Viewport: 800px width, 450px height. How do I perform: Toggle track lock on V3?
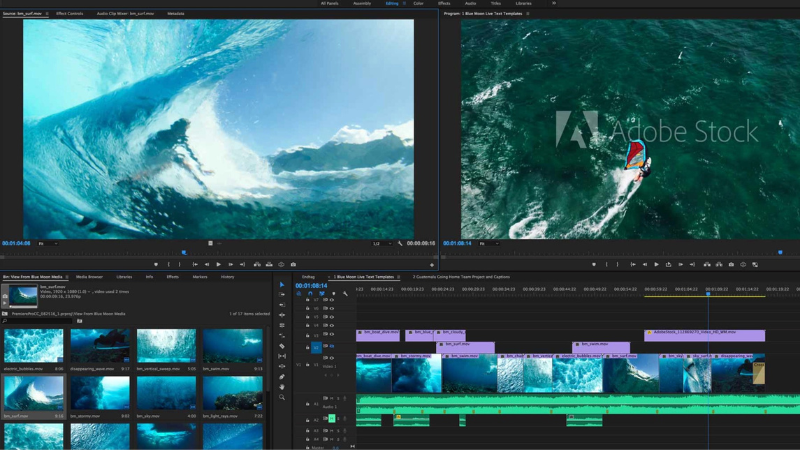pos(307,336)
